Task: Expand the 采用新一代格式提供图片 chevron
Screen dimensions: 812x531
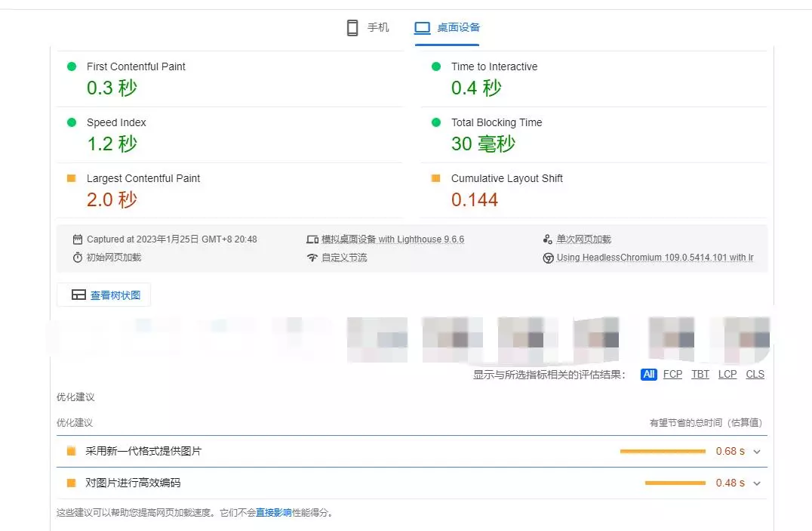Action: [757, 452]
